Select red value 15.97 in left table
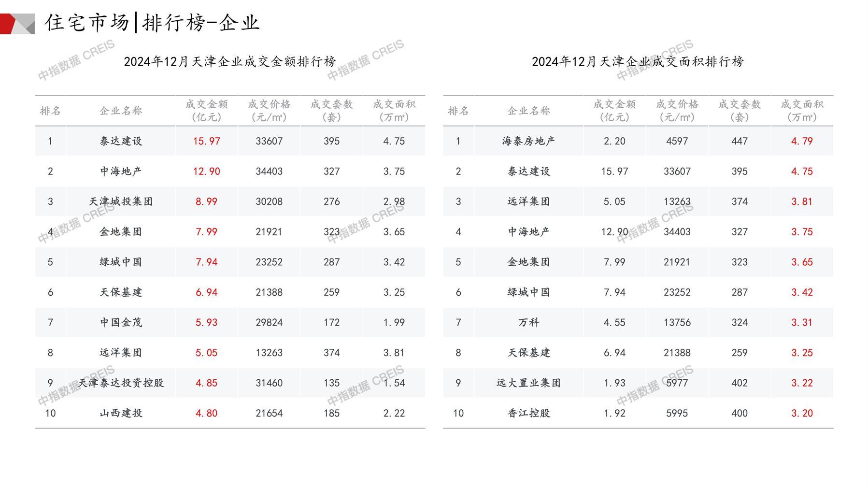This screenshot has height=488, width=868. [x=206, y=141]
